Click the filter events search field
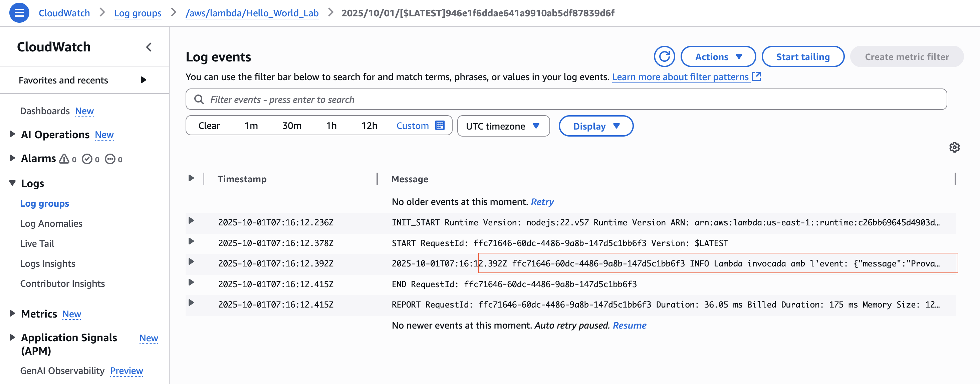The height and width of the screenshot is (384, 980). 565,99
